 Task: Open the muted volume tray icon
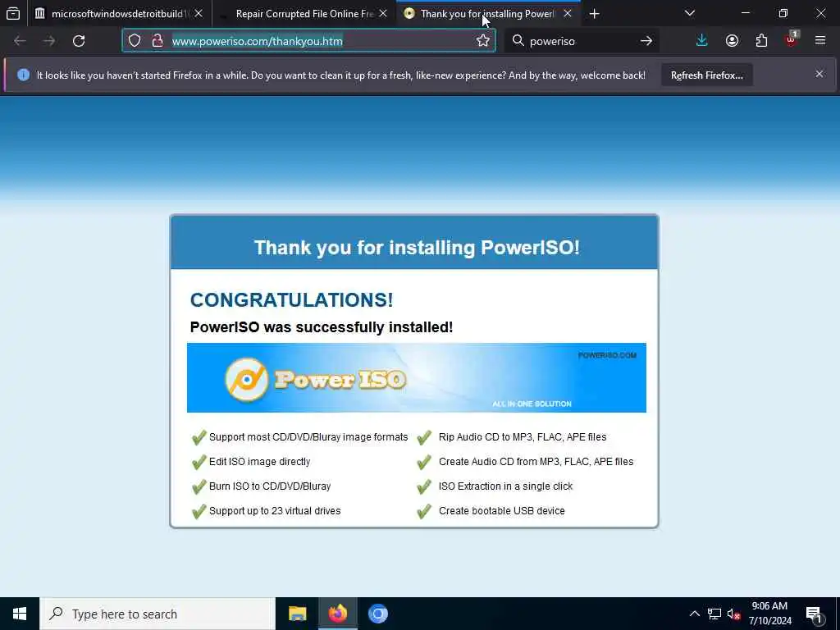pyautogui.click(x=733, y=614)
